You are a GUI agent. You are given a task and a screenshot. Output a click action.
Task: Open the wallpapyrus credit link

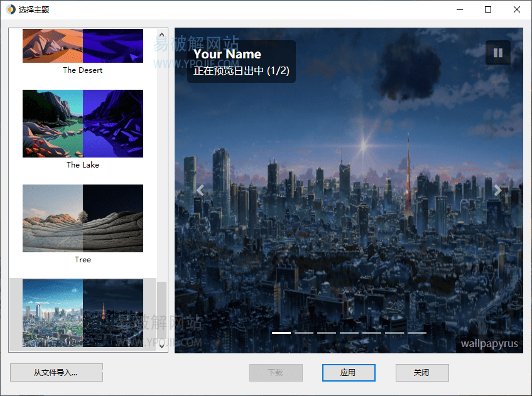pos(489,343)
